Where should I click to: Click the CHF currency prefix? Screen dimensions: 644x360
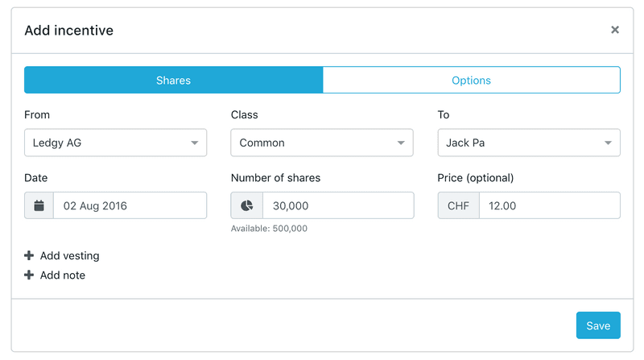tap(458, 205)
